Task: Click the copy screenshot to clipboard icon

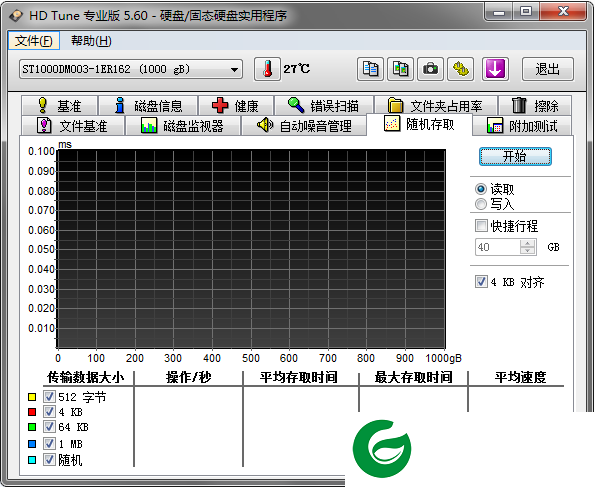Action: click(400, 69)
